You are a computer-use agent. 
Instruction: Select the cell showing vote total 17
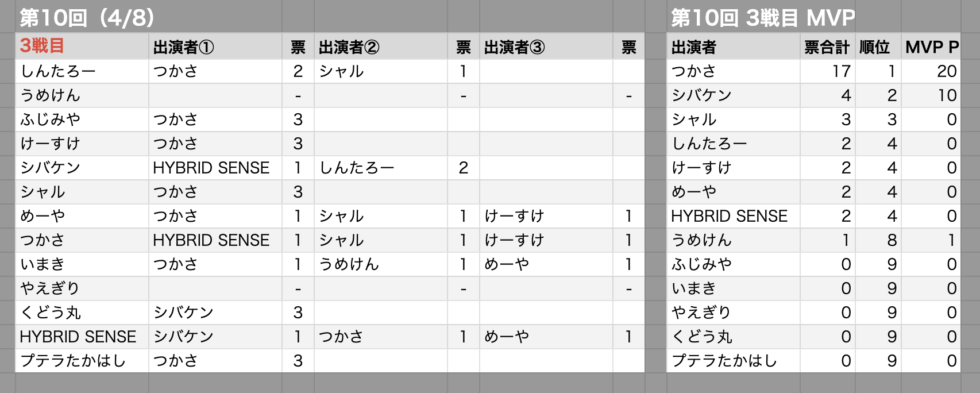(x=827, y=71)
